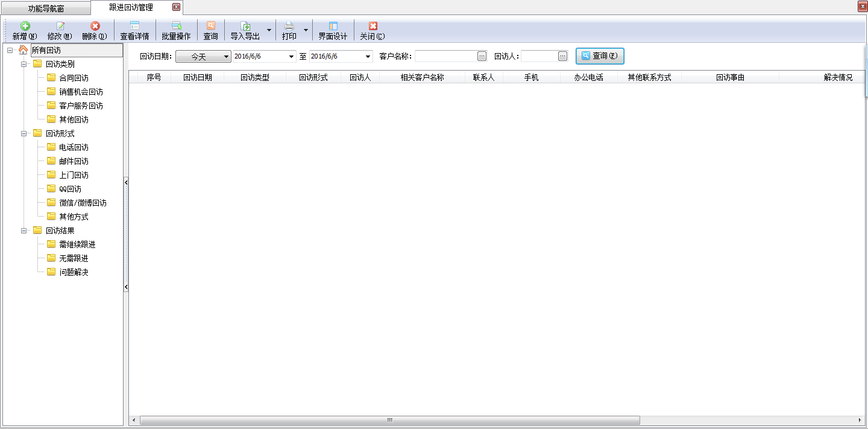Click the 查询 (Search) toolbar icon
Image resolution: width=868 pixels, height=429 pixels.
(210, 27)
